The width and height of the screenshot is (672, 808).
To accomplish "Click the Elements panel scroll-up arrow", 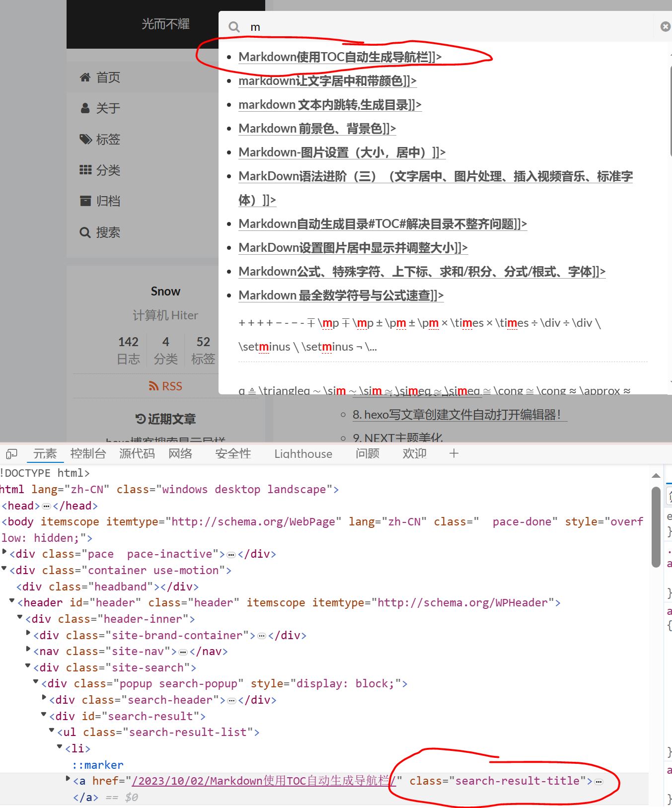I will pyautogui.click(x=656, y=476).
